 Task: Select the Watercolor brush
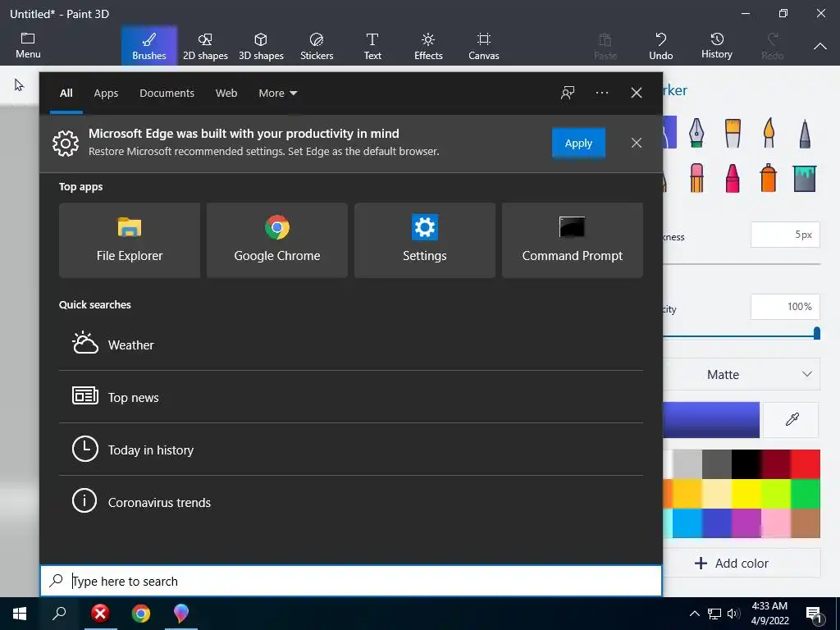769,132
